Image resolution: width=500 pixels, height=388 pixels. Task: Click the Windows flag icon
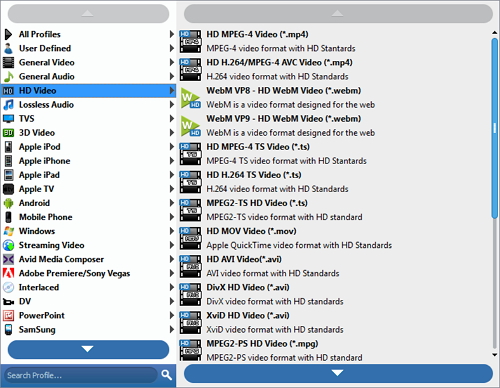pyautogui.click(x=8, y=231)
